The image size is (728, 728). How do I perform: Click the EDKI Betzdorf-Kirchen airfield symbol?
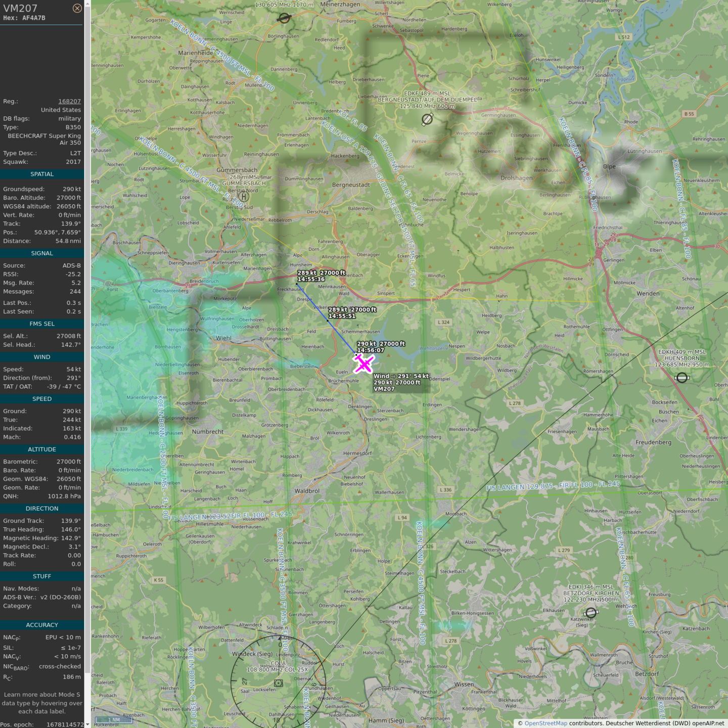[591, 613]
